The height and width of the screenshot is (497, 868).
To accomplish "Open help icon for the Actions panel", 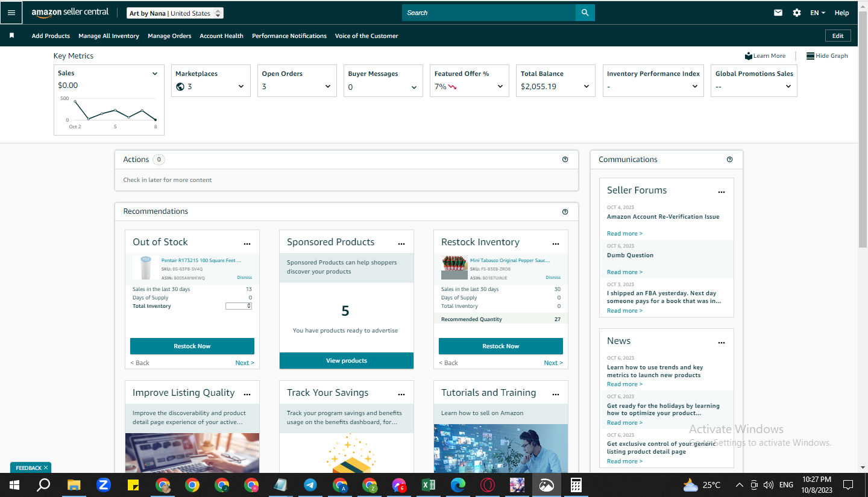I will (x=565, y=160).
